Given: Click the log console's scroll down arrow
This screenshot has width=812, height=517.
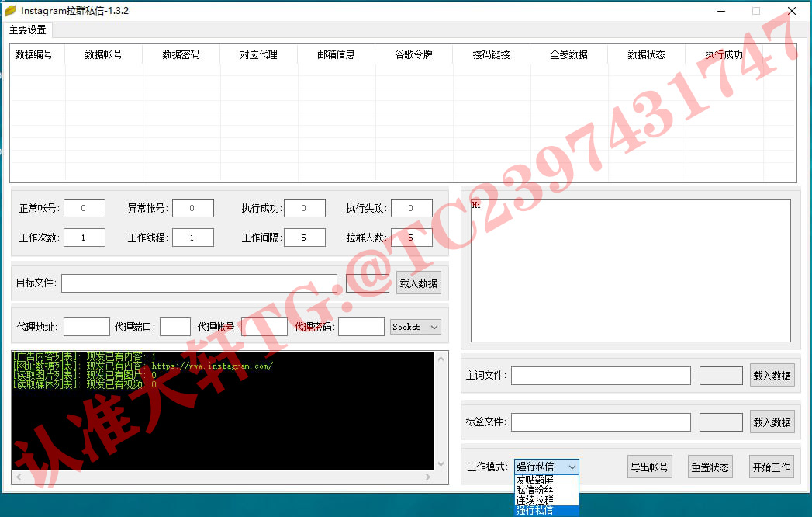Looking at the screenshot, I should click(441, 464).
